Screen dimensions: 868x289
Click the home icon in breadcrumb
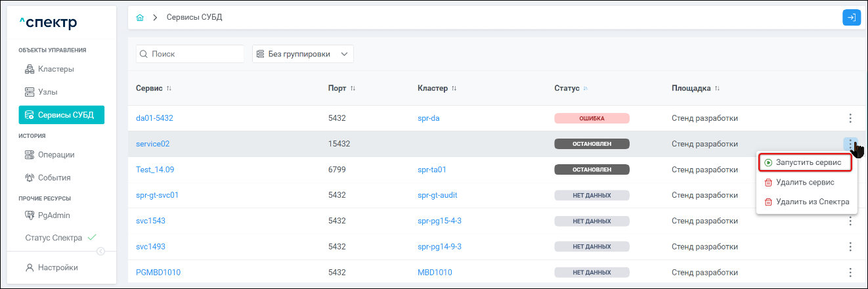[x=139, y=17]
